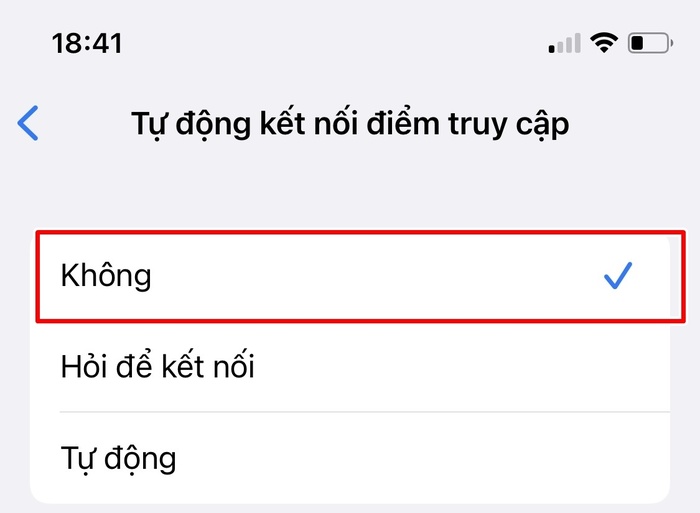Click blank space right of Tự động
Image resolution: width=700 pixels, height=513 pixels.
coord(450,459)
